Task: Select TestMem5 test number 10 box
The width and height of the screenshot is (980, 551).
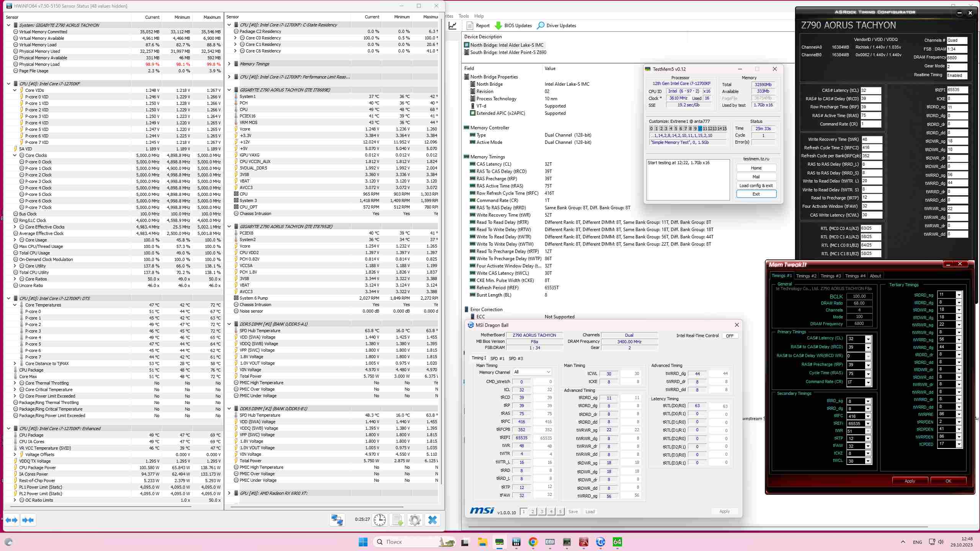Action: point(700,129)
